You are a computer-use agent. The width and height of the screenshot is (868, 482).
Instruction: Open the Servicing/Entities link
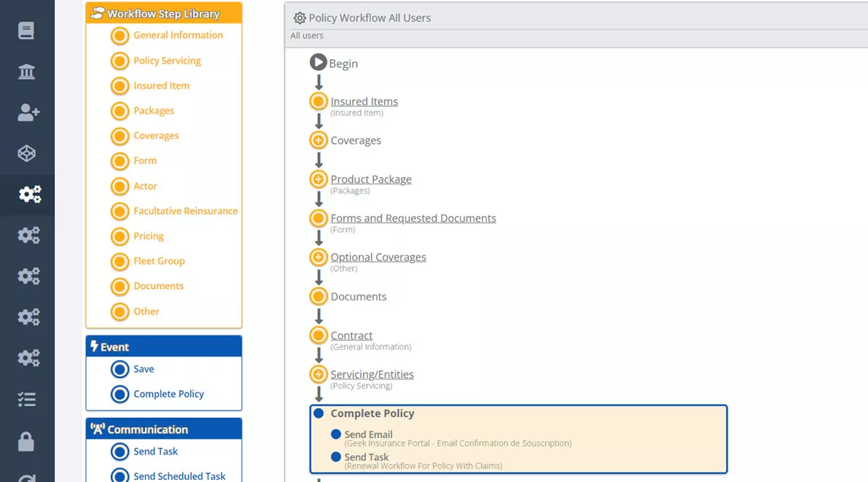[372, 374]
